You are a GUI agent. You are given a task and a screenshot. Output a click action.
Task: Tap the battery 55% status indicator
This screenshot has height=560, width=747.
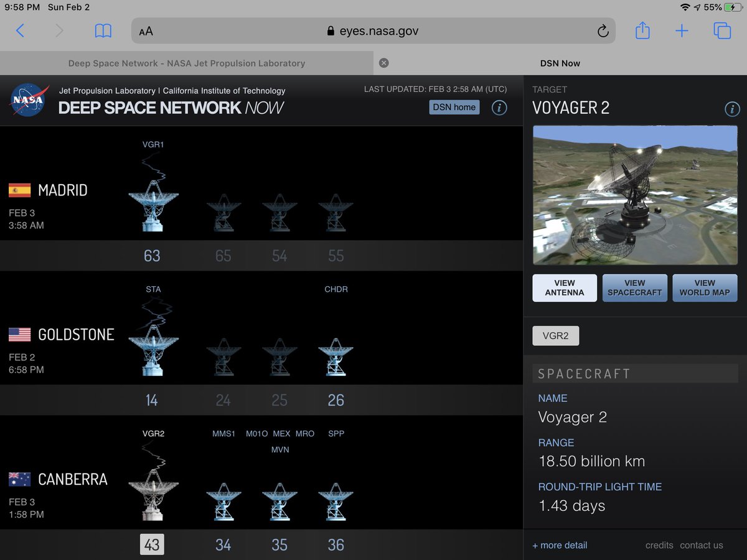pyautogui.click(x=722, y=7)
